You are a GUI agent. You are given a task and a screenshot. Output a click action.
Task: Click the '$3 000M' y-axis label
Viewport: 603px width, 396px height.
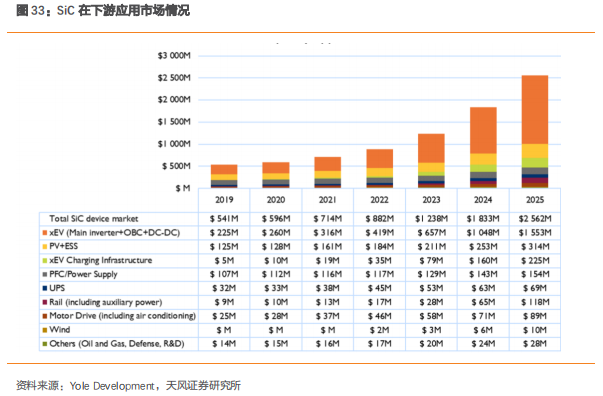tap(174, 56)
